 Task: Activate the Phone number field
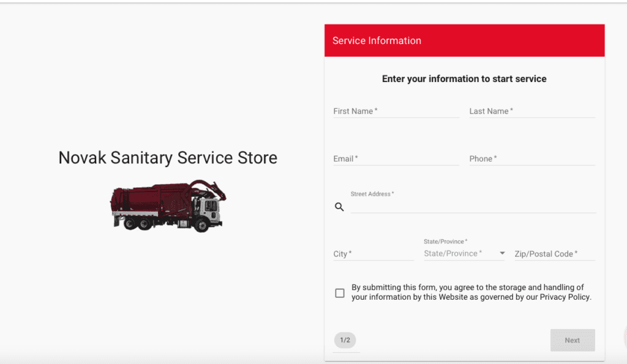[531, 159]
